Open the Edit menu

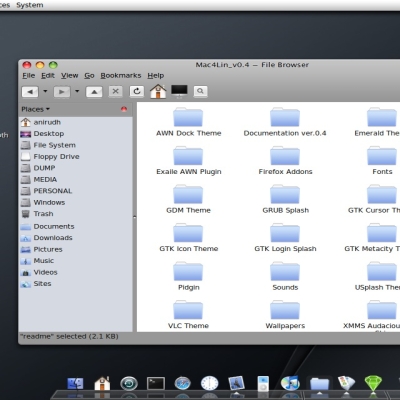click(x=48, y=76)
